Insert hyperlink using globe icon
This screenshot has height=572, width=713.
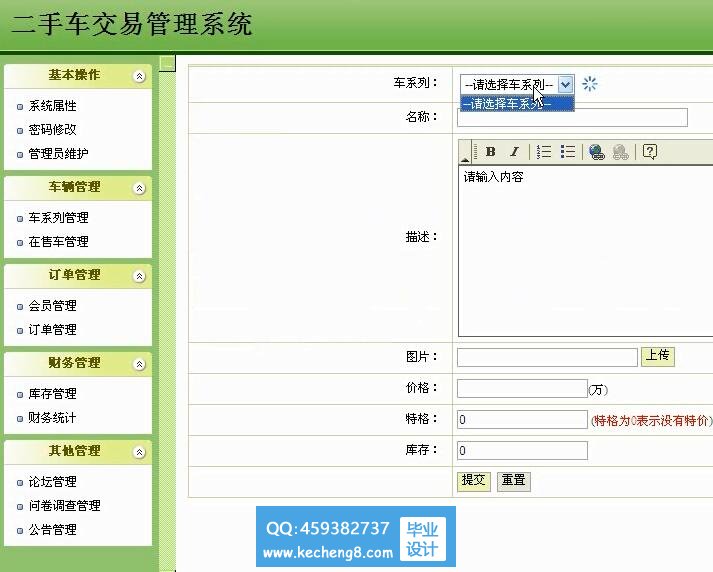pyautogui.click(x=596, y=151)
